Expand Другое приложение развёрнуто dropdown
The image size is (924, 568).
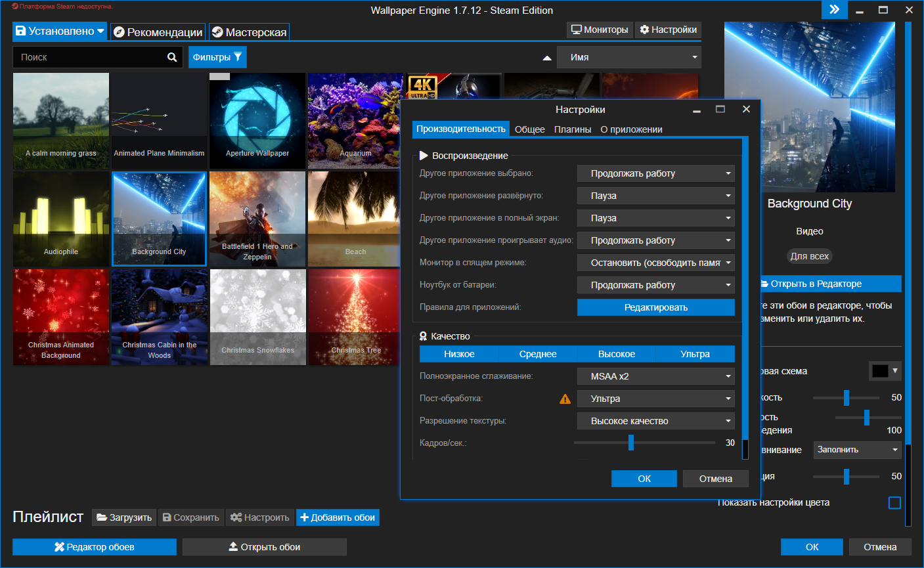tap(656, 196)
